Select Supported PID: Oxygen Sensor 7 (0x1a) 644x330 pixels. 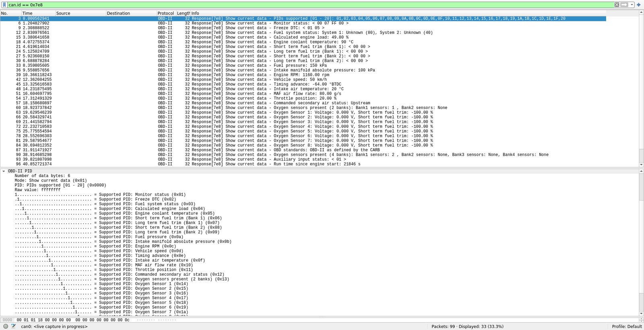point(101,312)
